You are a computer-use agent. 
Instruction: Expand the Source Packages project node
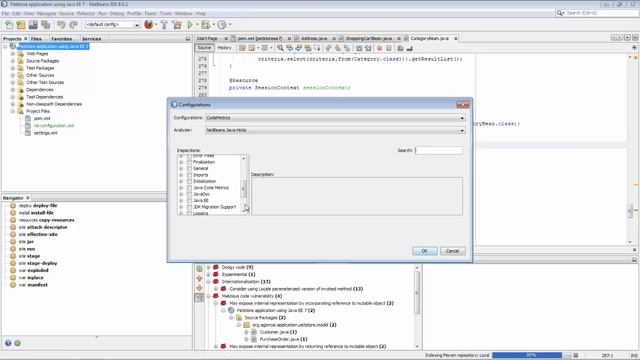point(13,61)
